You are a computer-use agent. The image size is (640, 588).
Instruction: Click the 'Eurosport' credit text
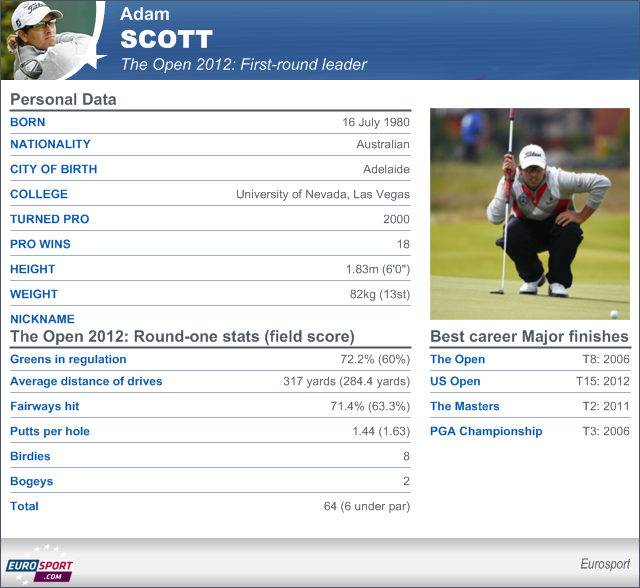605,564
